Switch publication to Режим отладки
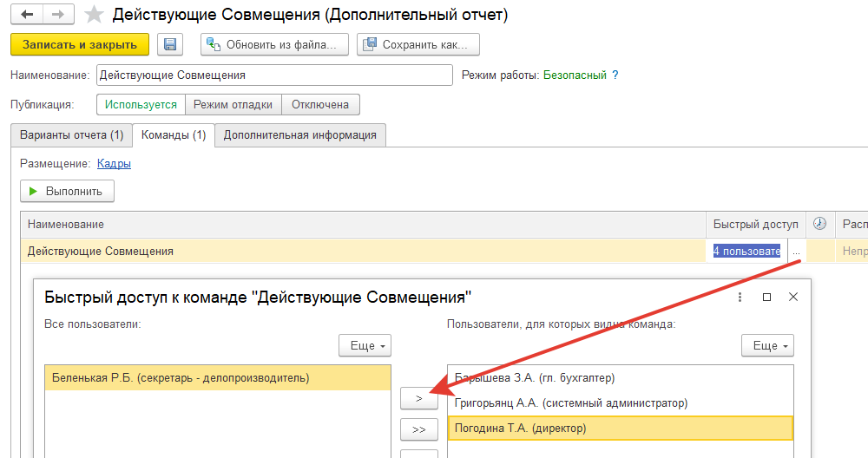 (x=233, y=105)
